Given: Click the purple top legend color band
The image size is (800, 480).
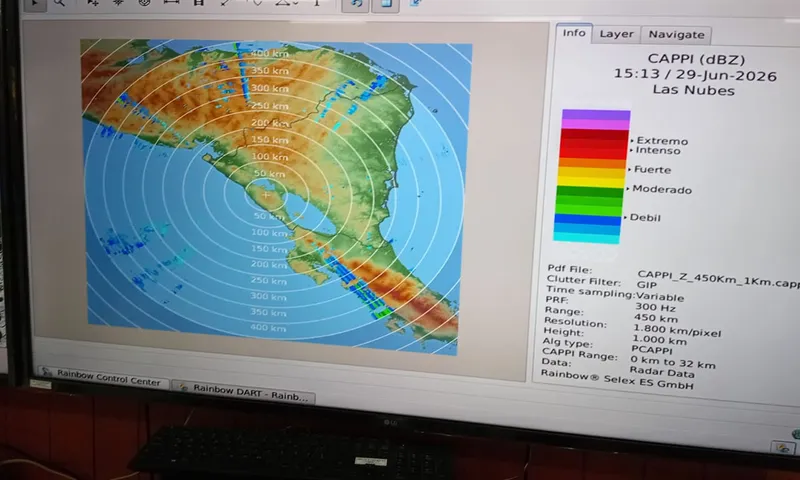Looking at the screenshot, I should pyautogui.click(x=596, y=115).
